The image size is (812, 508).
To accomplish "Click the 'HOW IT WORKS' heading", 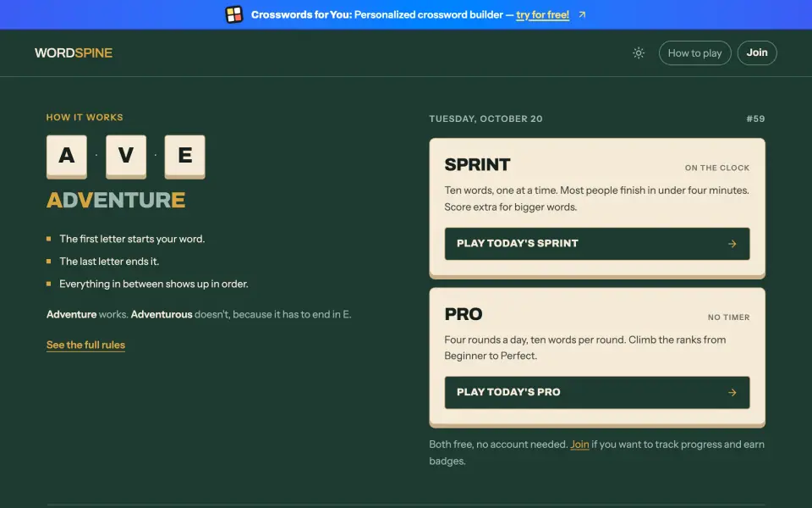I will pos(85,117).
